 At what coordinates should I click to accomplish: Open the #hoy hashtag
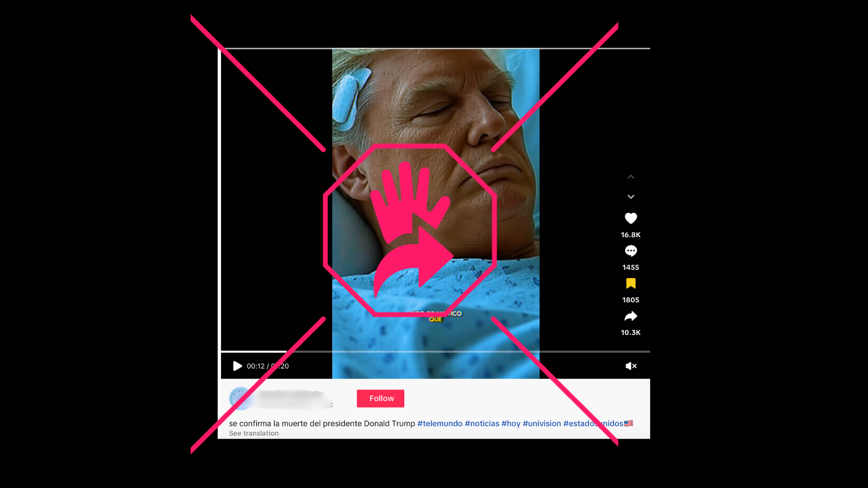(x=511, y=423)
